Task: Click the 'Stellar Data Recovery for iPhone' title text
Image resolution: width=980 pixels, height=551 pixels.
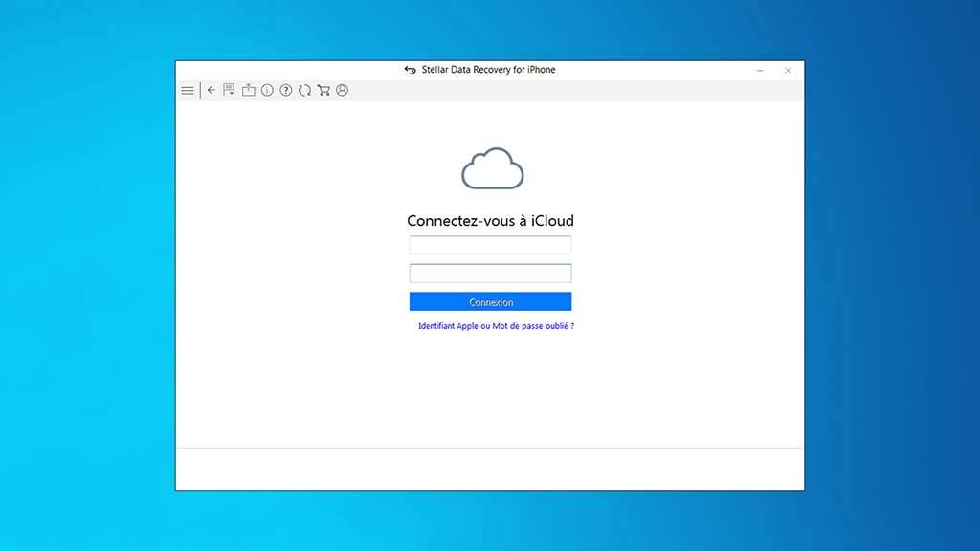Action: 488,70
